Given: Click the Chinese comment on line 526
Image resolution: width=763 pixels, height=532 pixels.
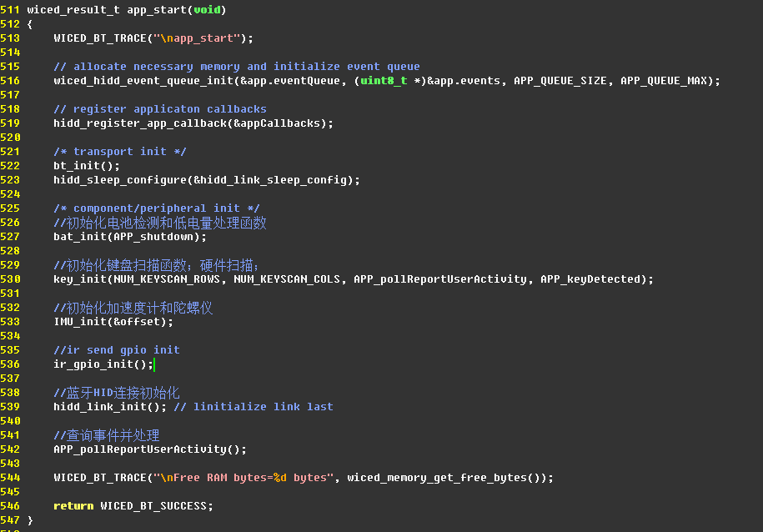Looking at the screenshot, I should click(160, 223).
